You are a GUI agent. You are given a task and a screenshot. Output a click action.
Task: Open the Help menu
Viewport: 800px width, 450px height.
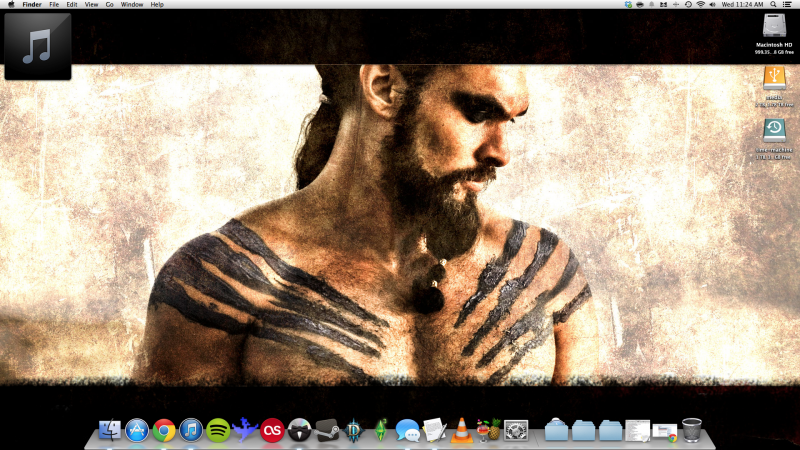(157, 5)
